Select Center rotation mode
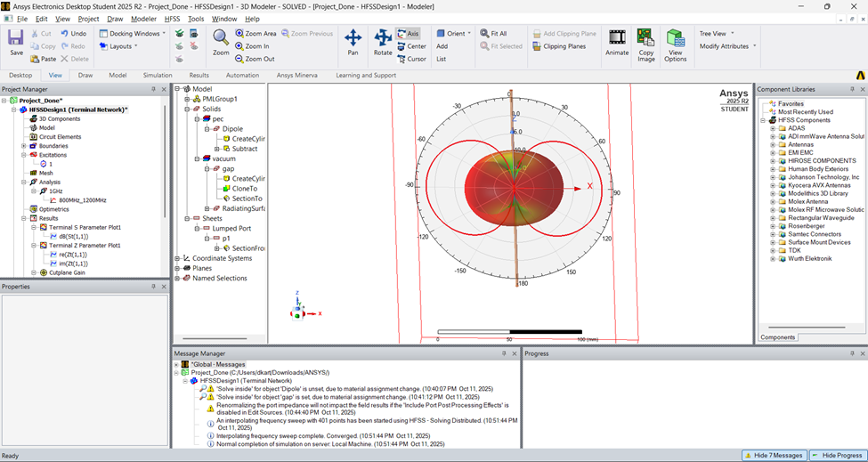 pos(411,46)
